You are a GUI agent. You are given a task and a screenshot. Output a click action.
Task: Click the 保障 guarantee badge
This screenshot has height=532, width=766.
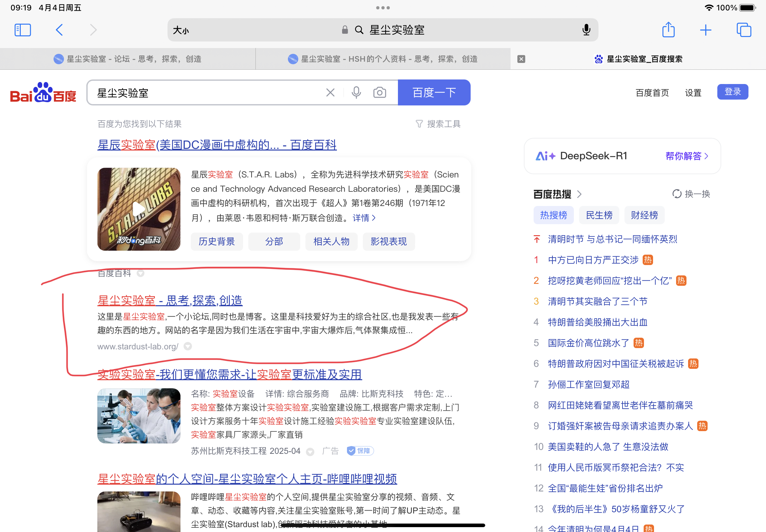point(360,451)
